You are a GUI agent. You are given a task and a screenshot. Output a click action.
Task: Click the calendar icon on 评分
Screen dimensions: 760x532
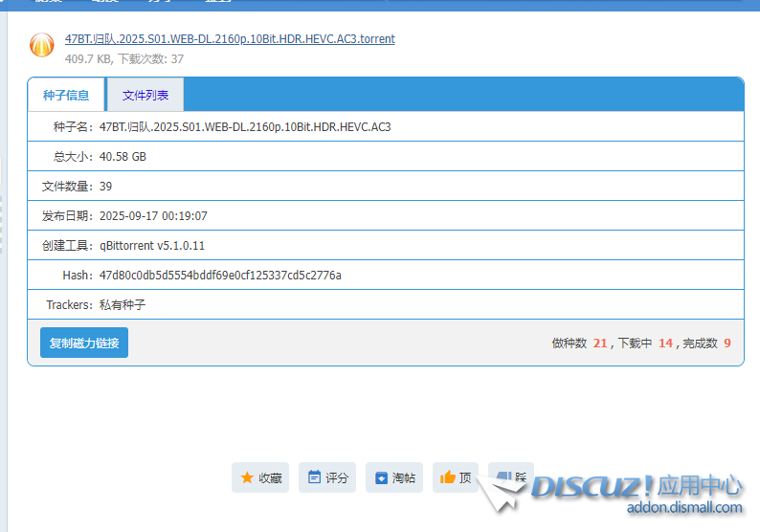(x=315, y=477)
